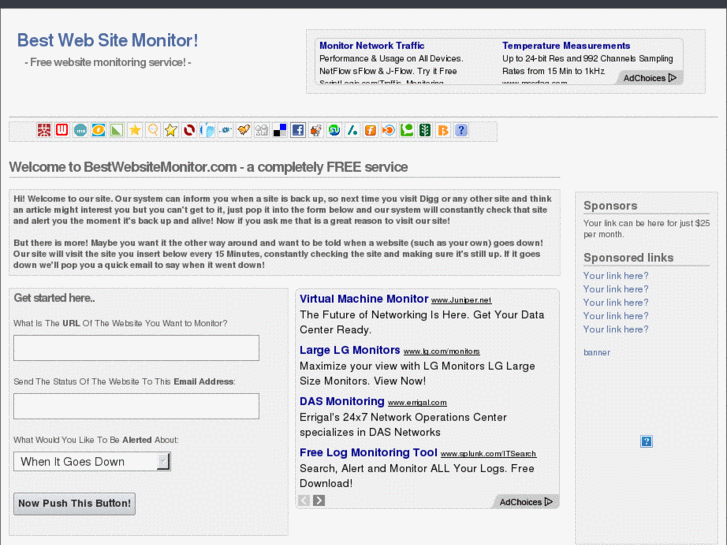This screenshot has height=545, width=727.
Task: Open AdChoices in the top banner ad
Action: tap(650, 78)
